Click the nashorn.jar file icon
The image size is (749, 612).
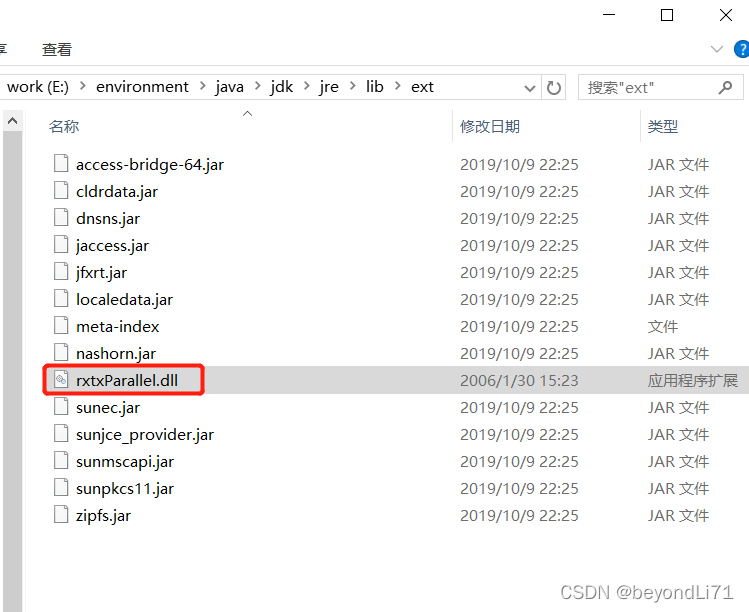[61, 352]
